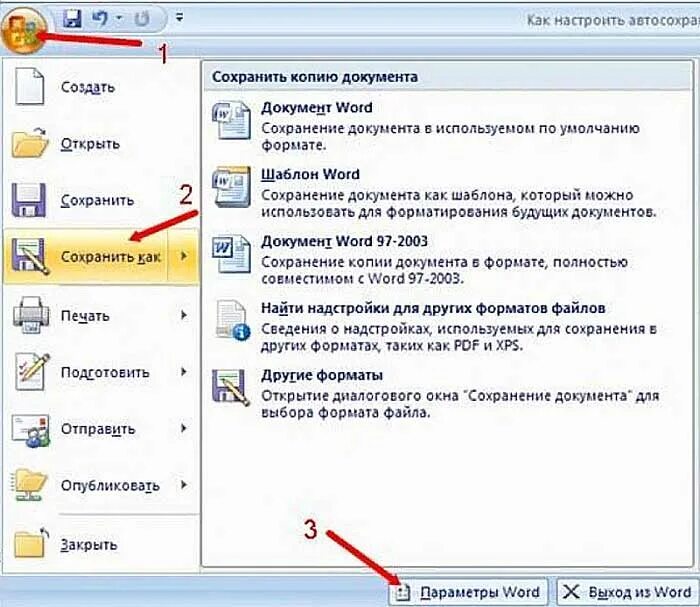Select the Другие форматы option
Screen dimensions: 700x607
click(x=446, y=394)
